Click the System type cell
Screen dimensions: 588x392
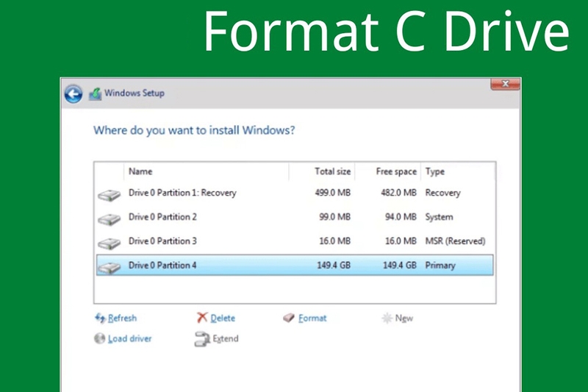pos(439,217)
